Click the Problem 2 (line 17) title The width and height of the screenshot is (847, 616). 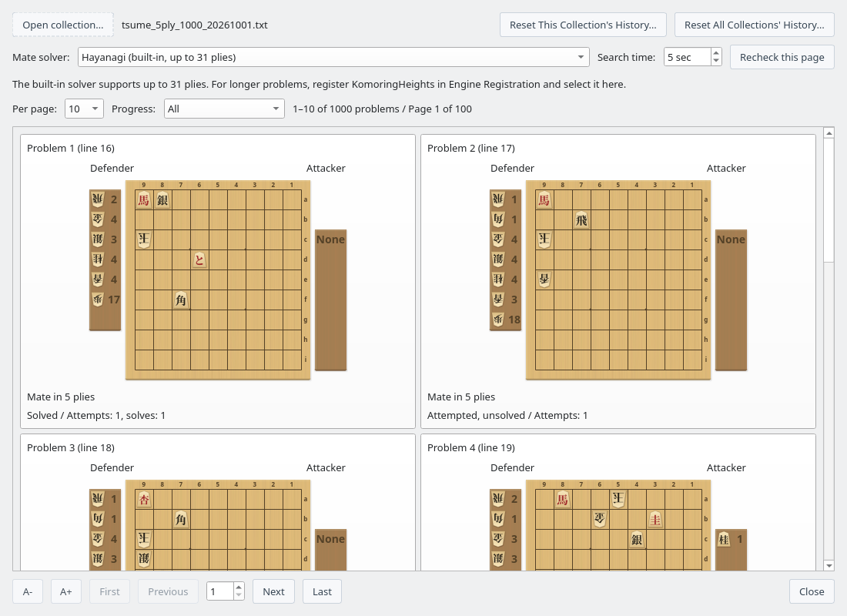click(471, 148)
